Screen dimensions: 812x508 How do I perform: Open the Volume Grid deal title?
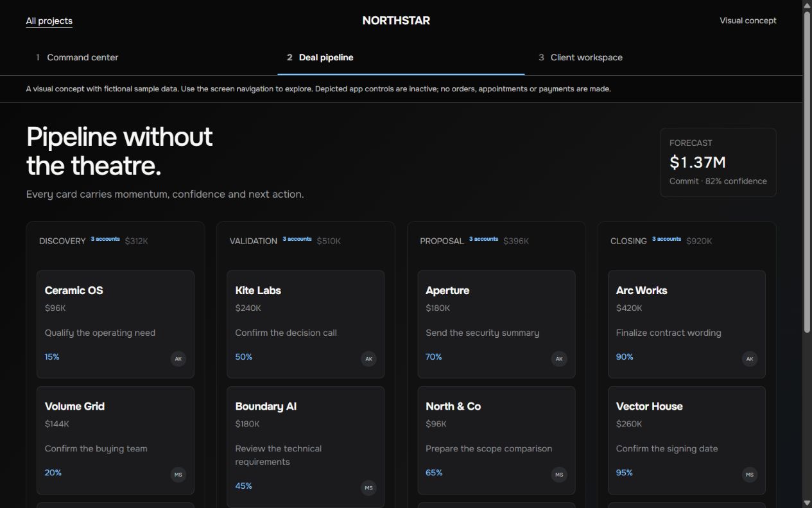[x=74, y=406]
